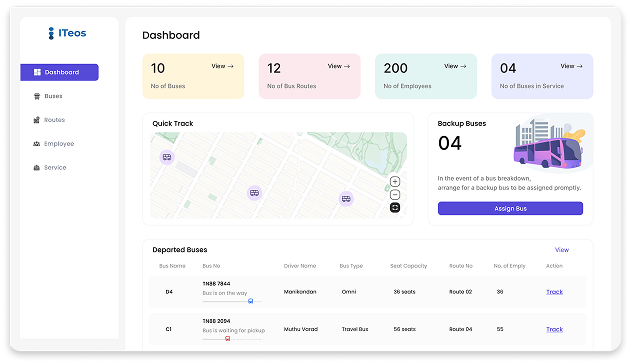Screen dimensions: 630x363
Task: Open the Dashboard menu item
Action: pyautogui.click(x=59, y=72)
